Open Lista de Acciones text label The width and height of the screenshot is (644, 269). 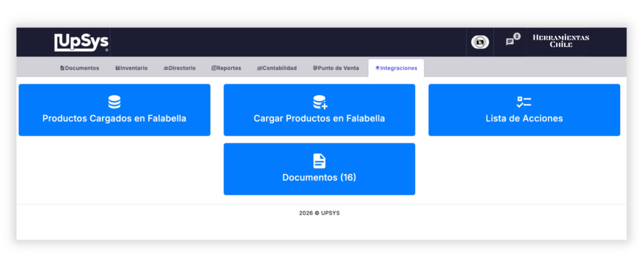(524, 118)
